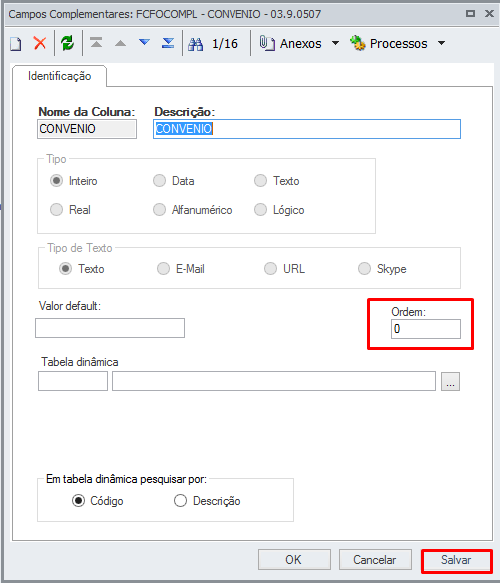Click the green refresh arrows icon
This screenshot has width=500, height=583.
click(68, 44)
